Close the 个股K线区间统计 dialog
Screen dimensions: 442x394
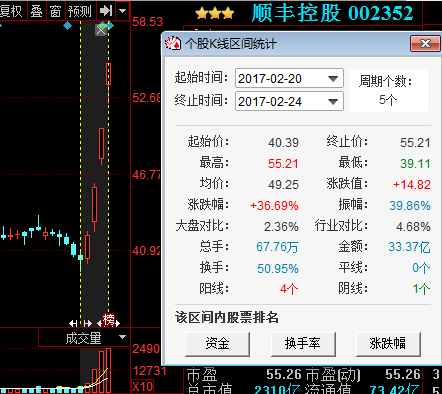[x=425, y=44]
